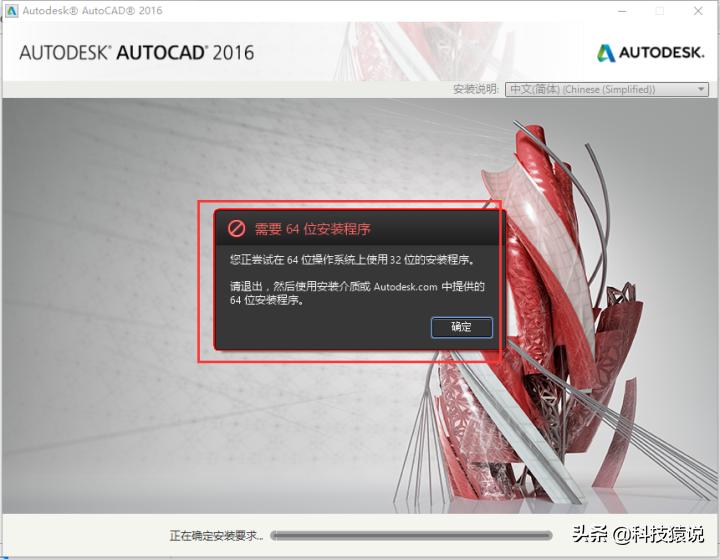
Task: Click the AUTODESK AUTOCAD 2016 header title
Action: pyautogui.click(x=136, y=53)
